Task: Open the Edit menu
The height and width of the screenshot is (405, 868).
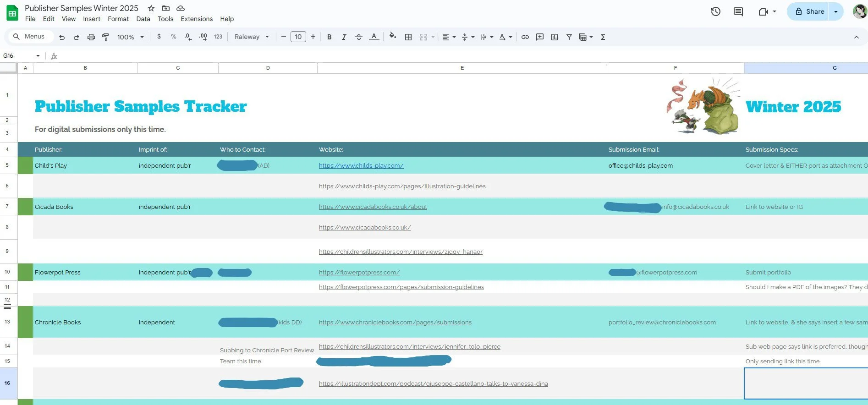Action: click(x=49, y=19)
